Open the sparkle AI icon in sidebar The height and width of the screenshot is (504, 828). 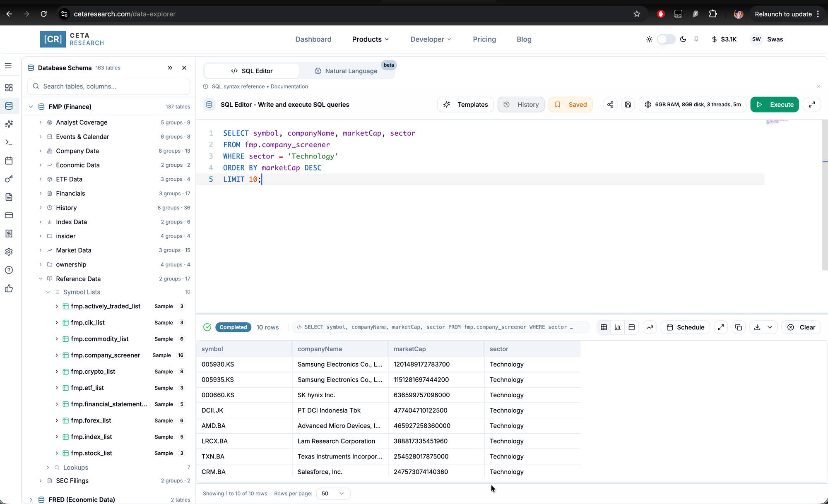click(9, 124)
